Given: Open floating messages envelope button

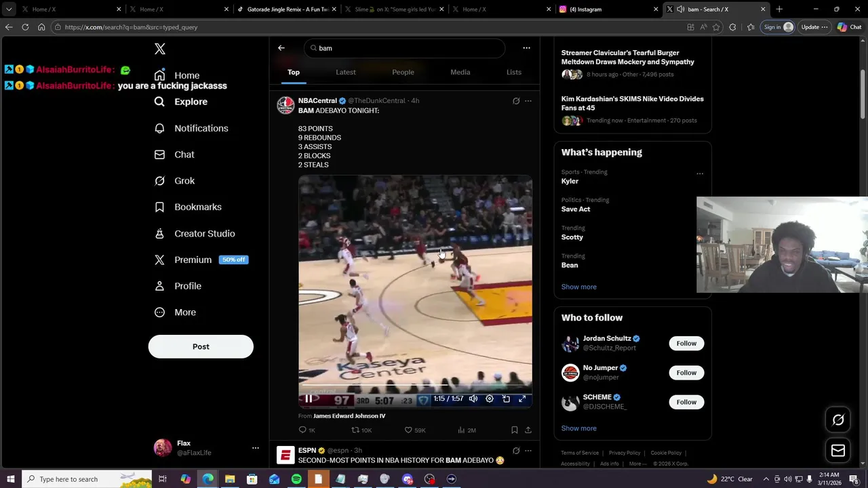Looking at the screenshot, I should 838,451.
